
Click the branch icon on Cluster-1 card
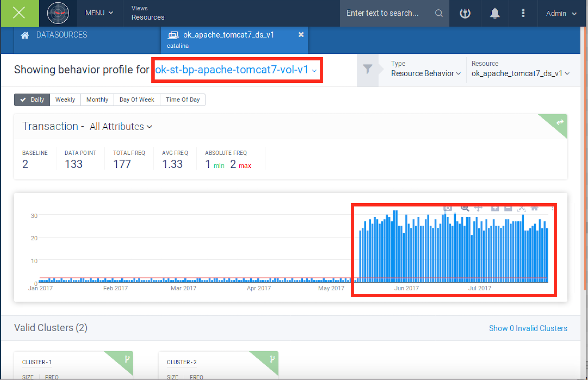pyautogui.click(x=127, y=359)
